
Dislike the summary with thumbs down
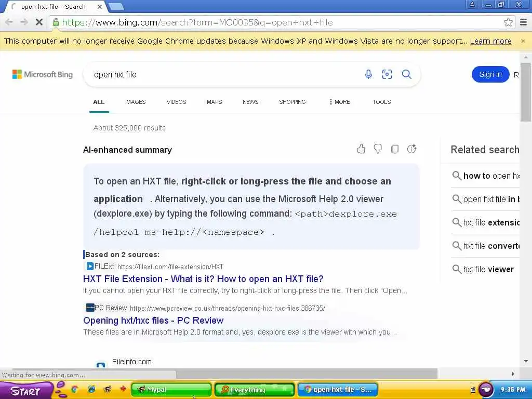[378, 149]
